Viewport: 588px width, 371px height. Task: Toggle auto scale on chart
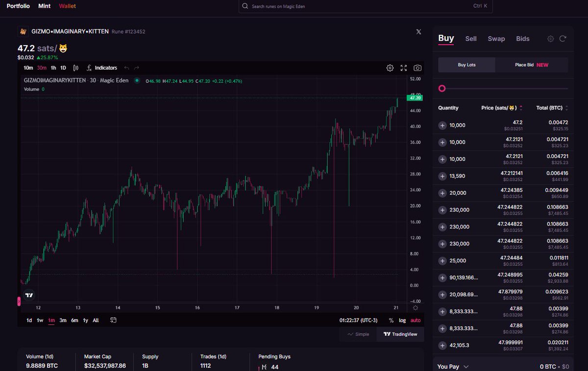(x=416, y=321)
